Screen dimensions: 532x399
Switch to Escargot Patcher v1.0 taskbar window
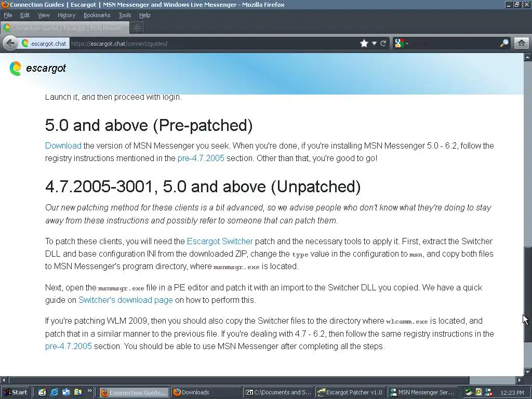[x=350, y=392]
